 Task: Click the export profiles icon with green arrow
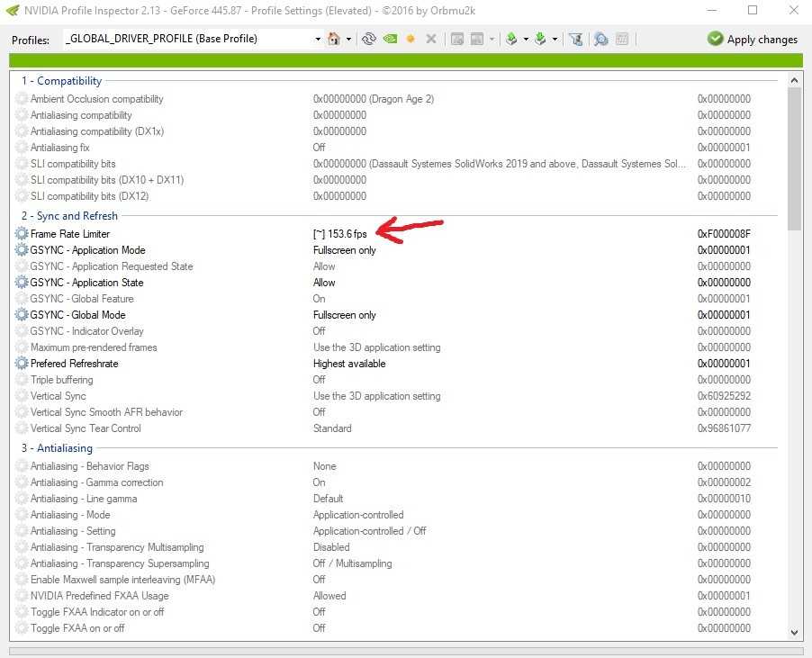click(x=510, y=39)
